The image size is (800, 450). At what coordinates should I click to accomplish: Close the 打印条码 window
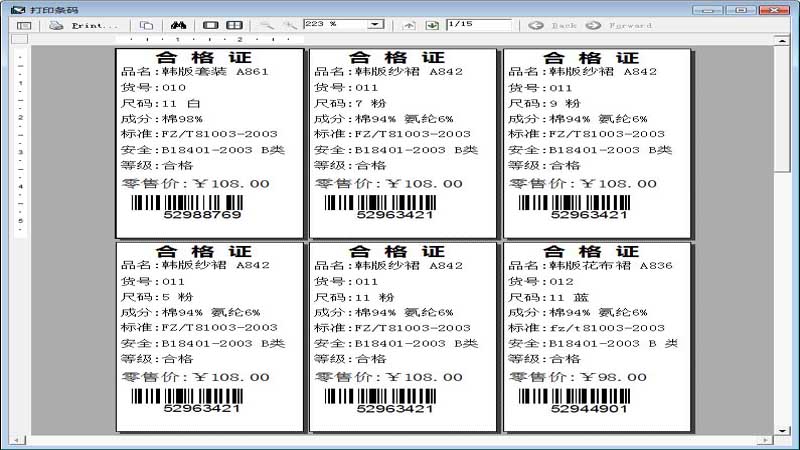click(x=774, y=10)
